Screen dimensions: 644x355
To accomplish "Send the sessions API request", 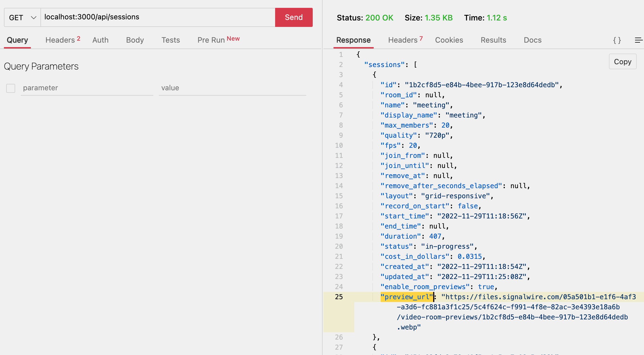I will click(294, 17).
